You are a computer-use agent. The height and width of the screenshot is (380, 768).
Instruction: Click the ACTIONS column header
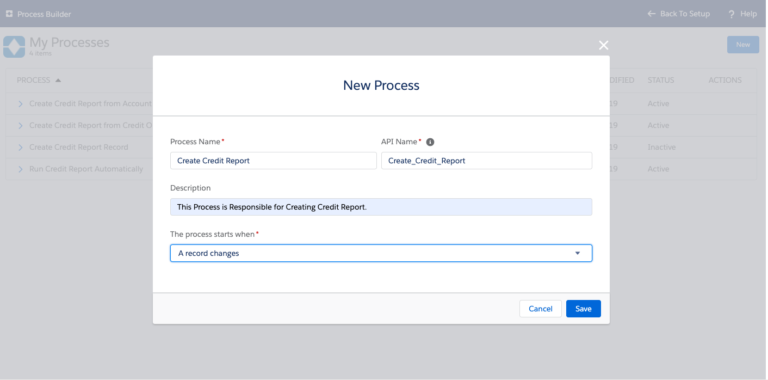(725, 80)
